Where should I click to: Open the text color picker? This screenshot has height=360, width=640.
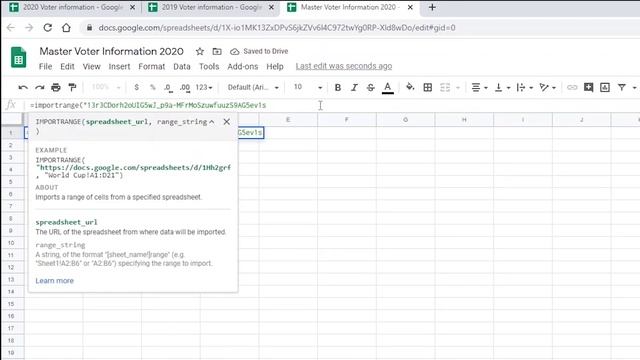[388, 88]
